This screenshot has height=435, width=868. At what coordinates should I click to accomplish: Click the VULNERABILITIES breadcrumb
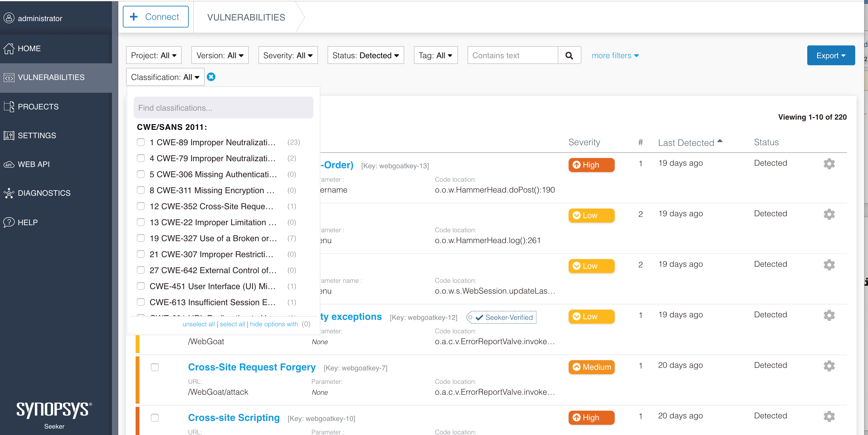tap(246, 17)
